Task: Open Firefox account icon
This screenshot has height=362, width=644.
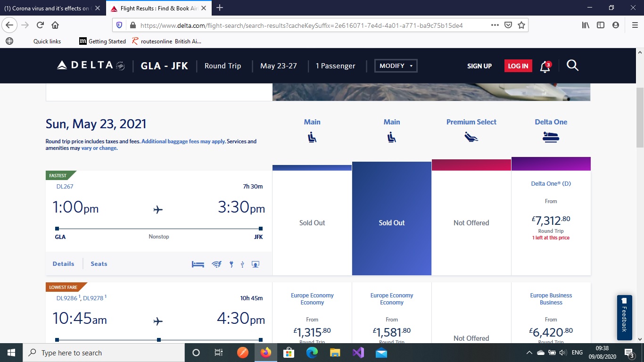Action: click(616, 25)
